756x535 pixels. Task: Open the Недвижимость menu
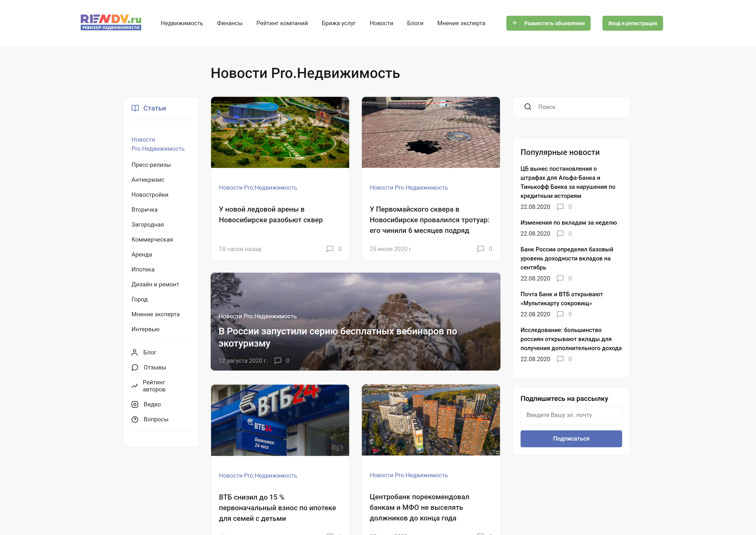coord(182,23)
